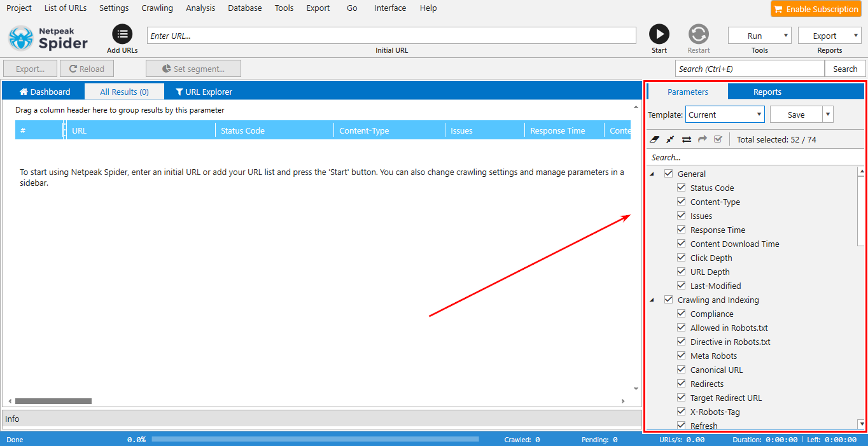Toggle the Click Depth checkbox
Viewport: 868px width, 446px height.
click(682, 258)
